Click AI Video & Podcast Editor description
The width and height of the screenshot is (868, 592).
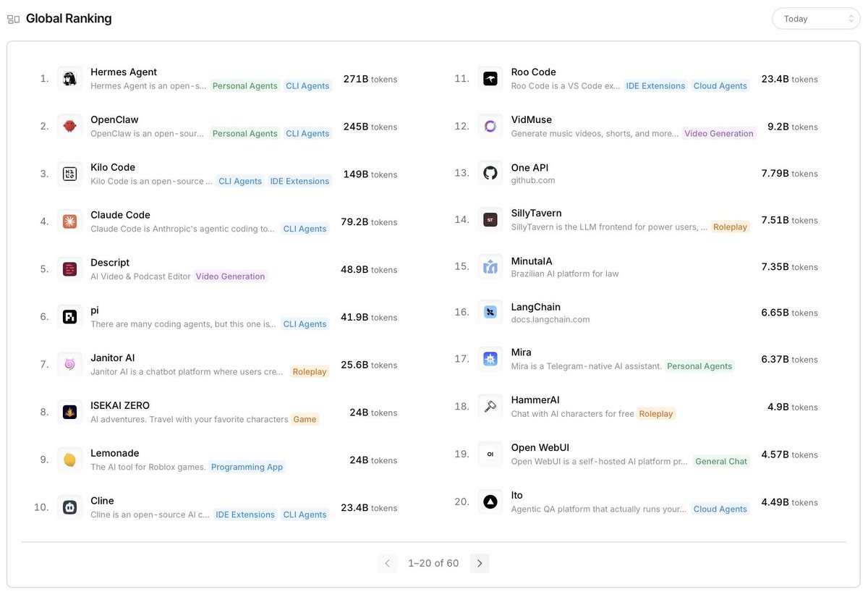coord(140,276)
